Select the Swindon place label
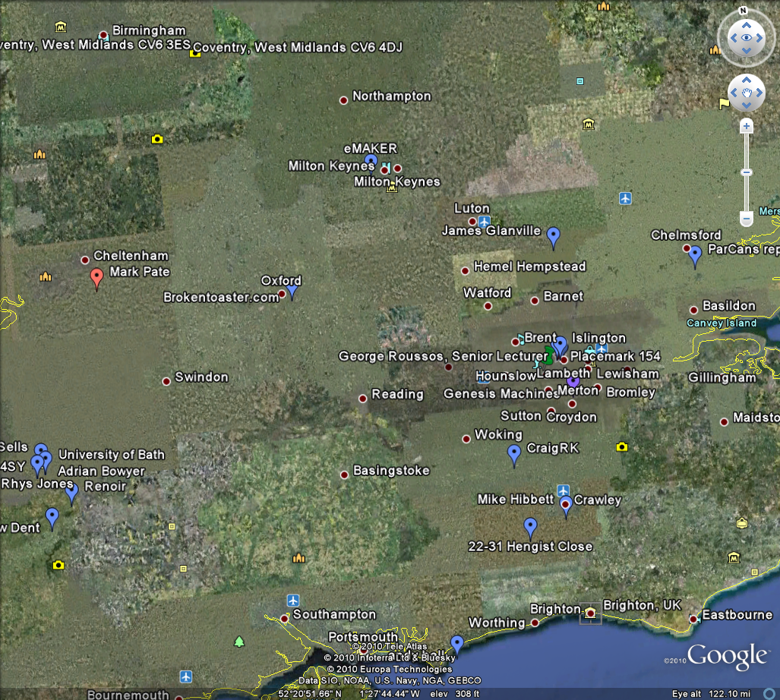This screenshot has height=700, width=780. 201,377
